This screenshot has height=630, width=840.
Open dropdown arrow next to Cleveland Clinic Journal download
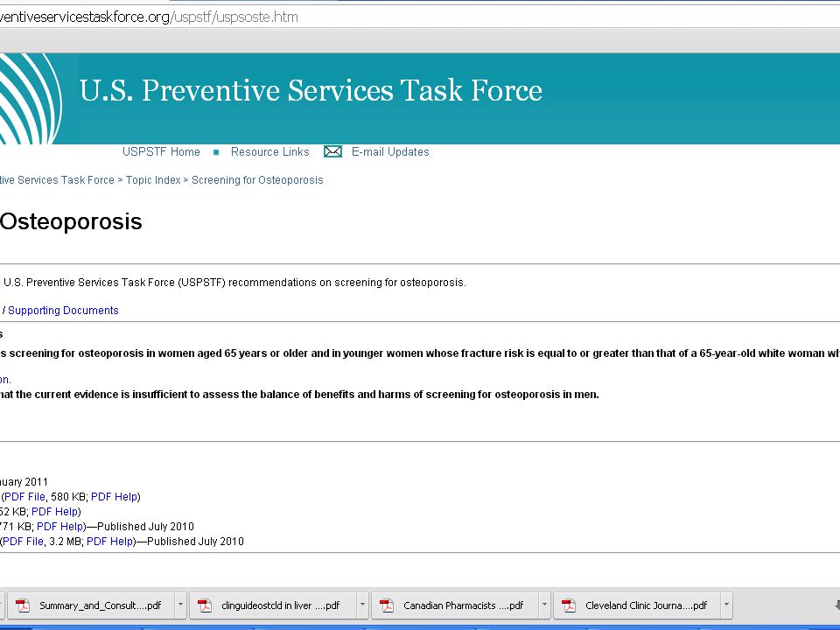click(x=726, y=605)
